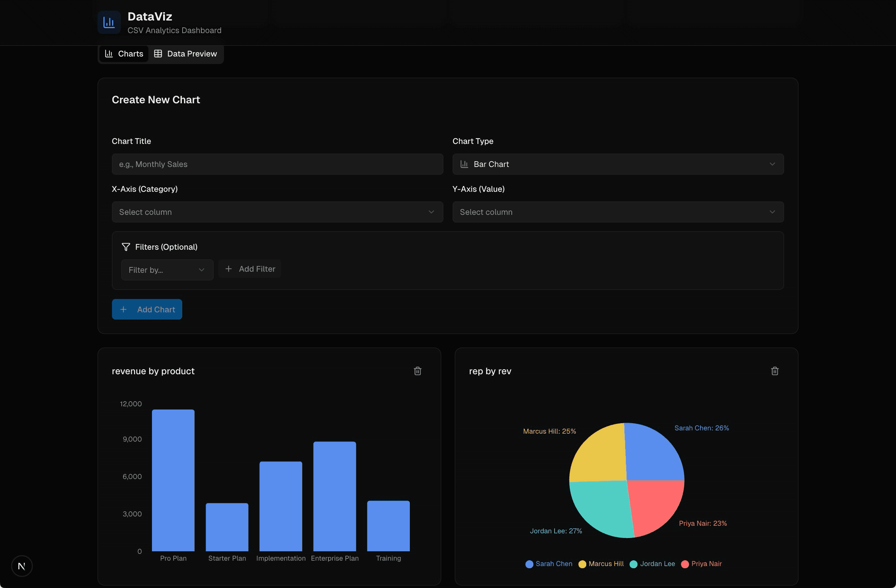Click the chart icon on the Charts tab
The height and width of the screenshot is (588, 896).
click(109, 53)
